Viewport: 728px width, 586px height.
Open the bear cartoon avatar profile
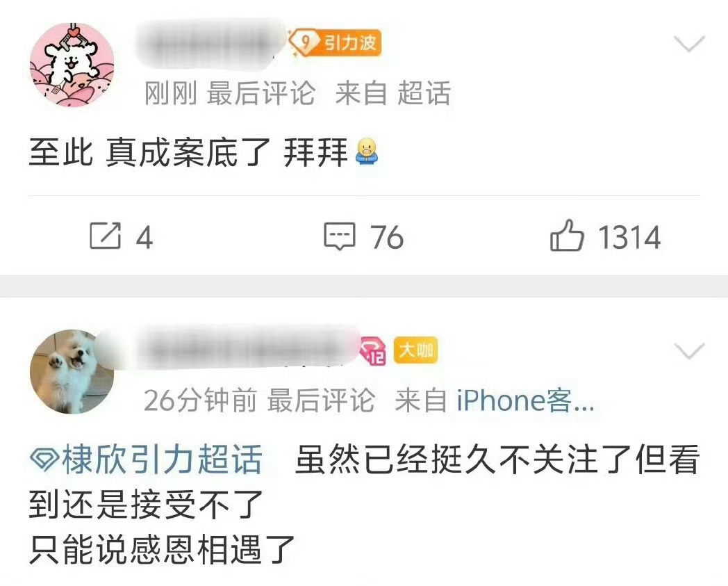pyautogui.click(x=72, y=65)
